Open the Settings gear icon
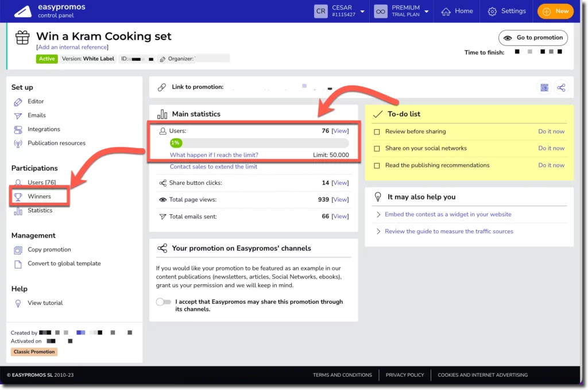 (x=492, y=11)
